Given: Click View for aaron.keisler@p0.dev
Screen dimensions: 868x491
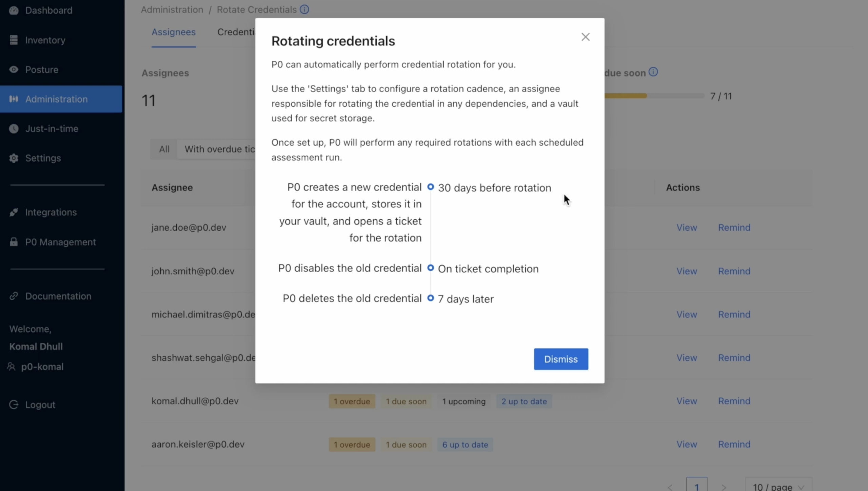Looking at the screenshot, I should pyautogui.click(x=687, y=444).
